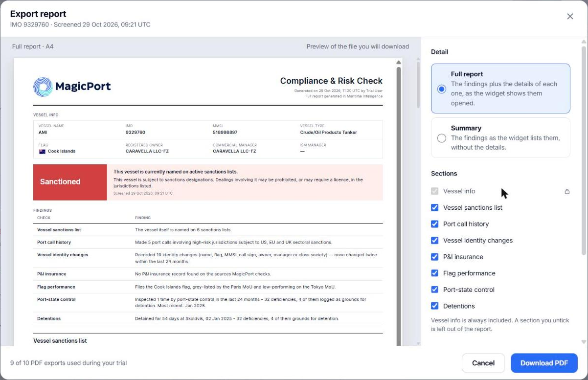Close the Export report dialog

coord(570,17)
